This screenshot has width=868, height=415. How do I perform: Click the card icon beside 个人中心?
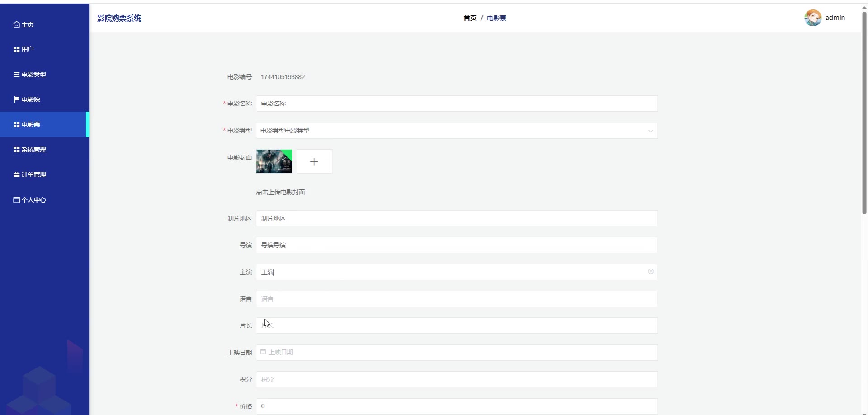(x=17, y=200)
